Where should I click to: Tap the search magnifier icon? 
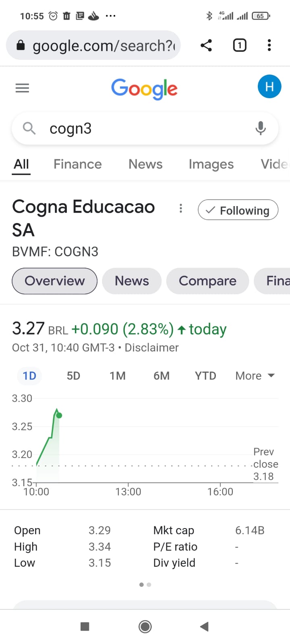[29, 128]
